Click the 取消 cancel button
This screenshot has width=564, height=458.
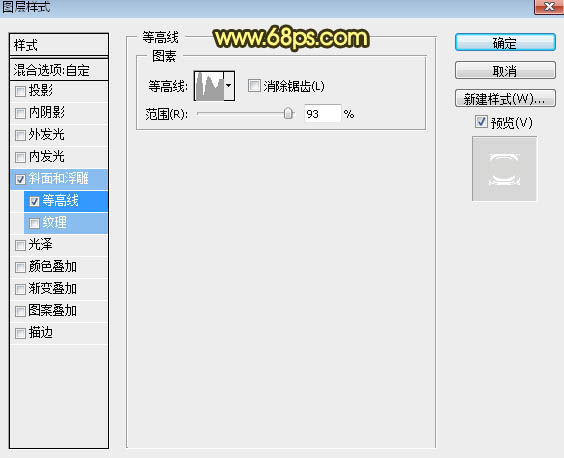[505, 71]
